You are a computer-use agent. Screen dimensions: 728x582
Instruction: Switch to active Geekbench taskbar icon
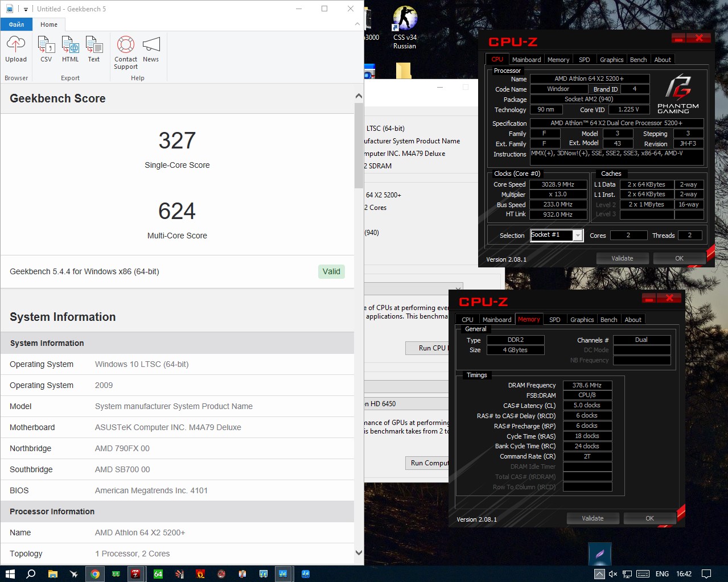283,574
